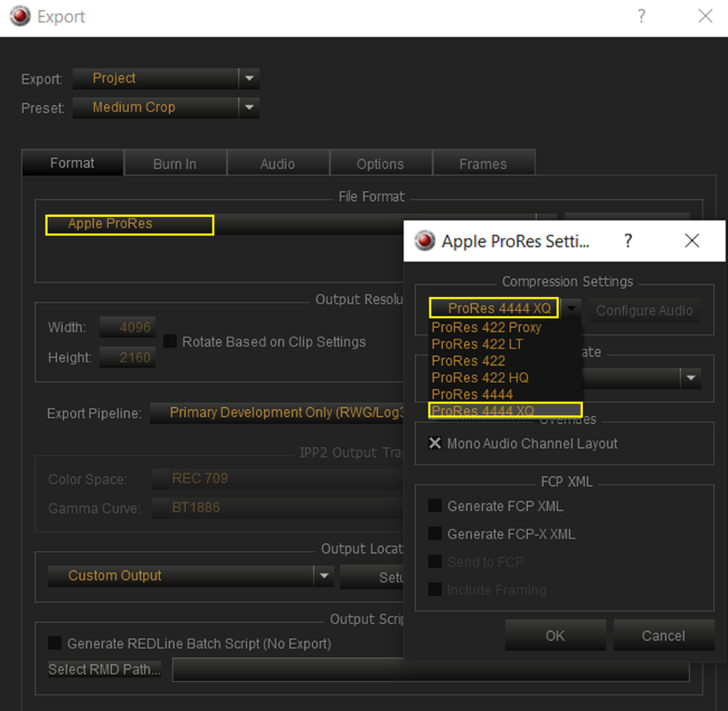Select ProRes 422 LT from the list

(505, 344)
